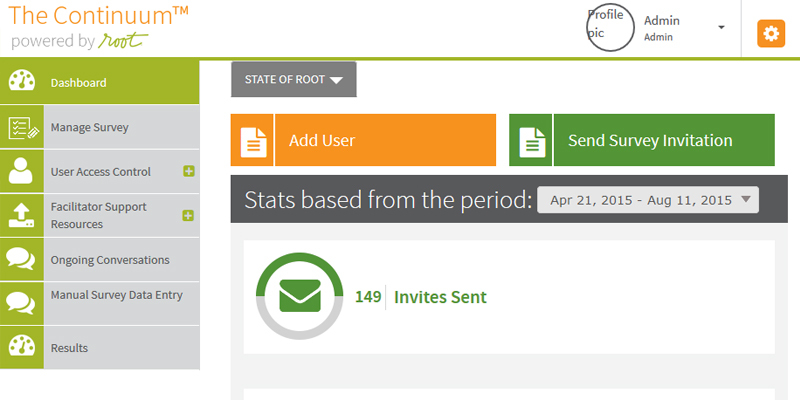800x400 pixels.
Task: Open the State of Root dropdown
Action: tap(293, 80)
